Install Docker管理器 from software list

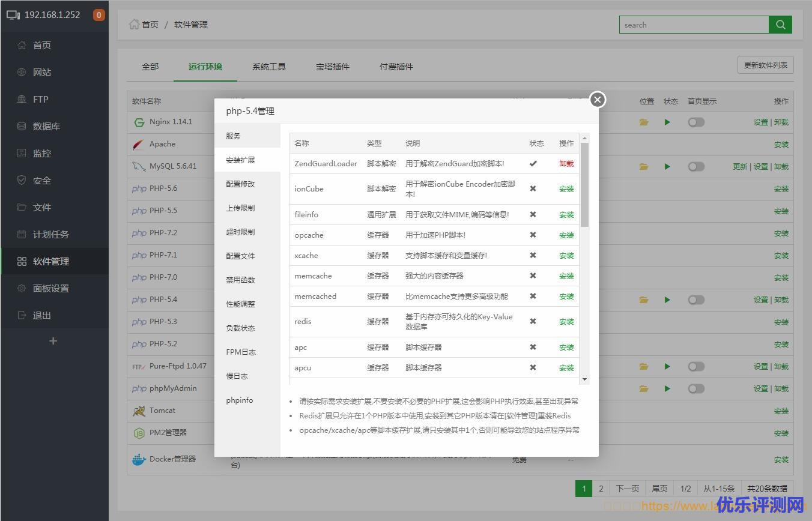coord(781,460)
